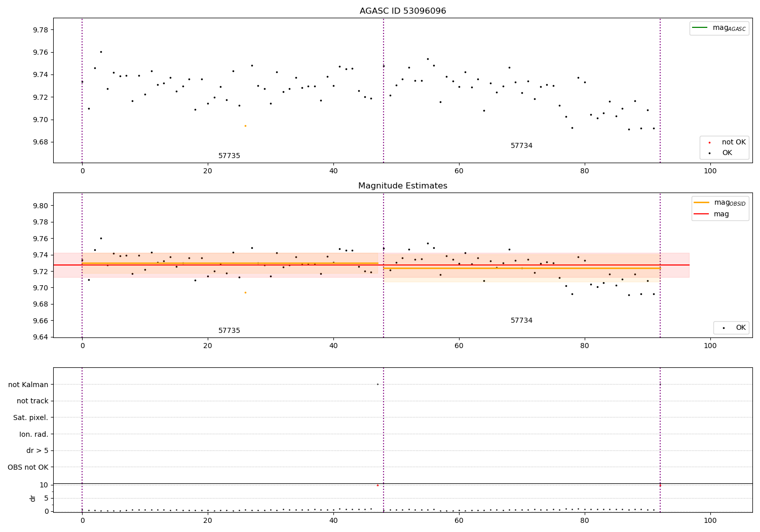Click the '57735' label in the top plot
This screenshot has height=532, width=760.
[x=229, y=156]
